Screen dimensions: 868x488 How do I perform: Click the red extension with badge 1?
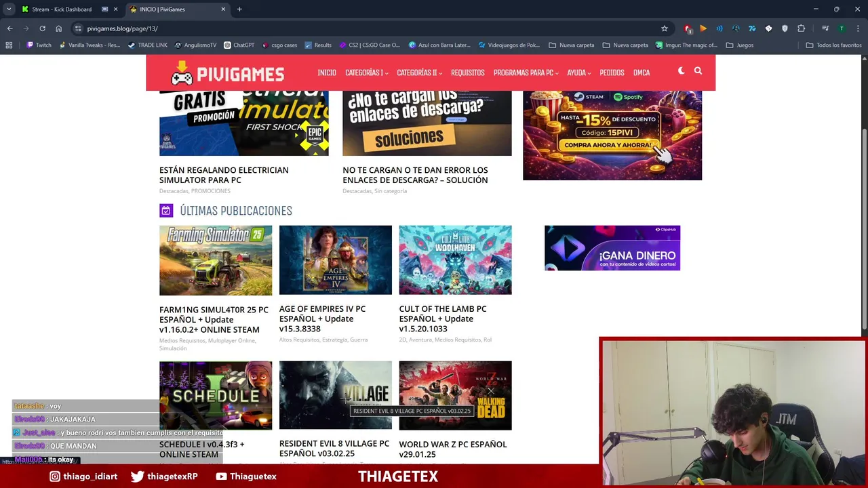pos(688,28)
